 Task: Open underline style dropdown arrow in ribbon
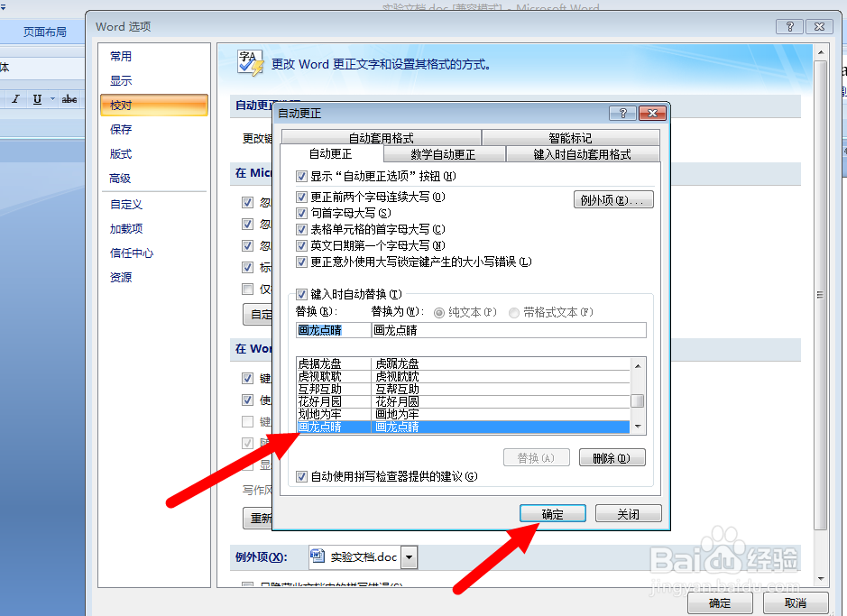click(x=52, y=99)
